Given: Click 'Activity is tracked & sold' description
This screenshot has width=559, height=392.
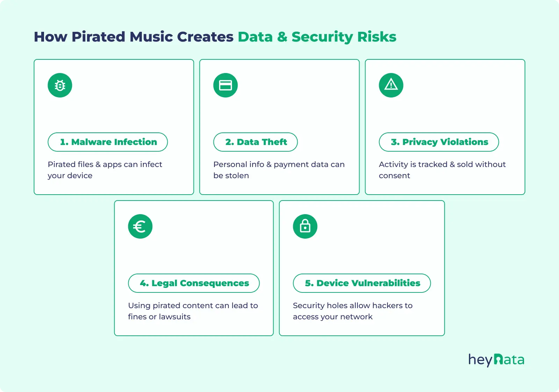Looking at the screenshot, I should point(442,170).
